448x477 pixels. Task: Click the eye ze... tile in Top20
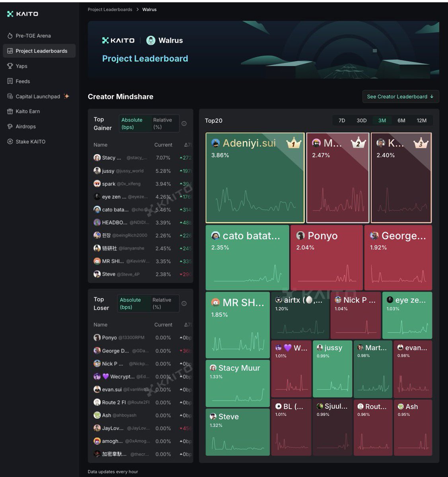point(407,316)
